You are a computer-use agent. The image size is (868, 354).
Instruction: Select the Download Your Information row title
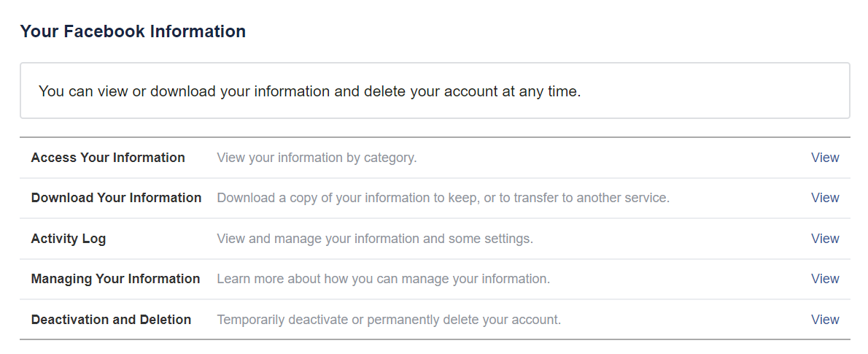pos(116,198)
